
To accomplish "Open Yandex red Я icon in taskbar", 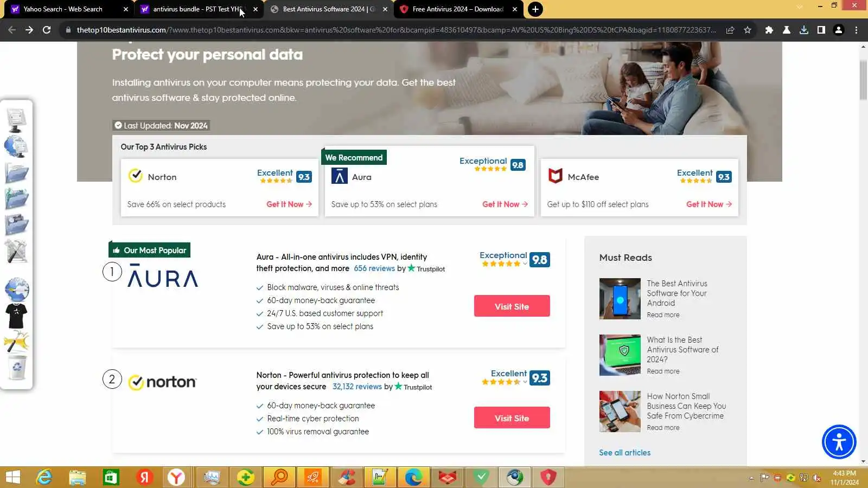I will pyautogui.click(x=144, y=477).
